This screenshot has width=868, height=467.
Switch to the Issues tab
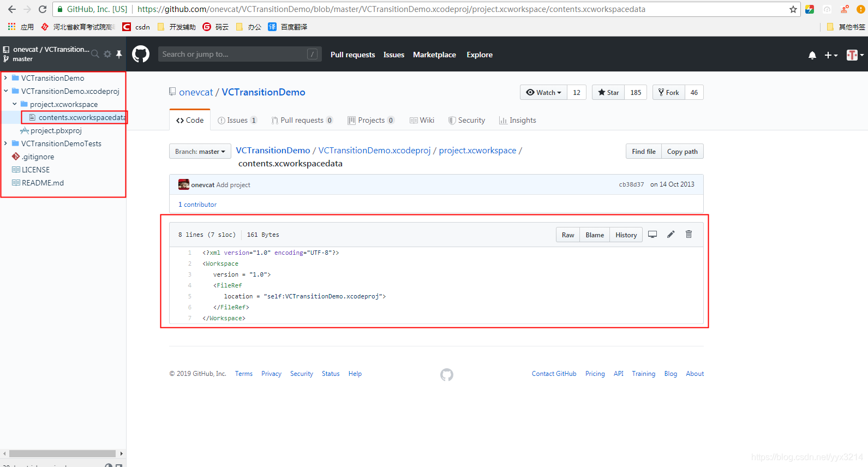(237, 120)
